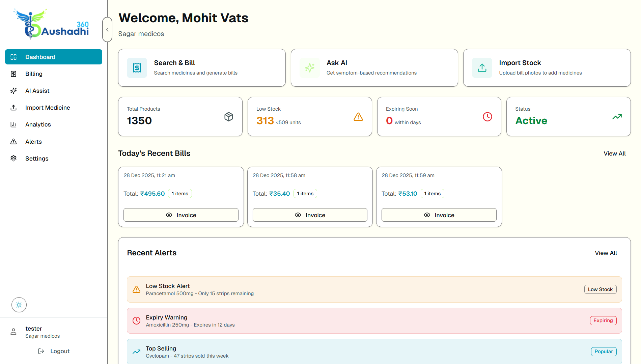Collapse the sidebar with the chevron handle
The height and width of the screenshot is (364, 641).
pos(107,30)
